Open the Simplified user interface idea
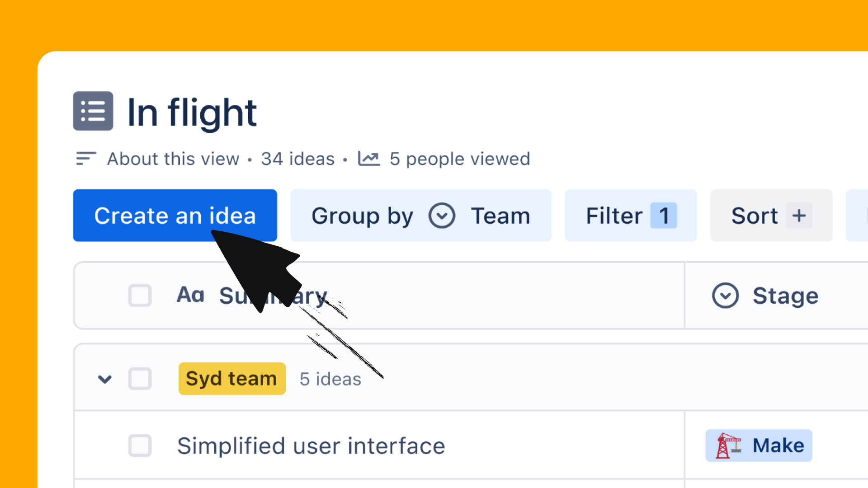This screenshot has width=868, height=488. click(x=311, y=446)
